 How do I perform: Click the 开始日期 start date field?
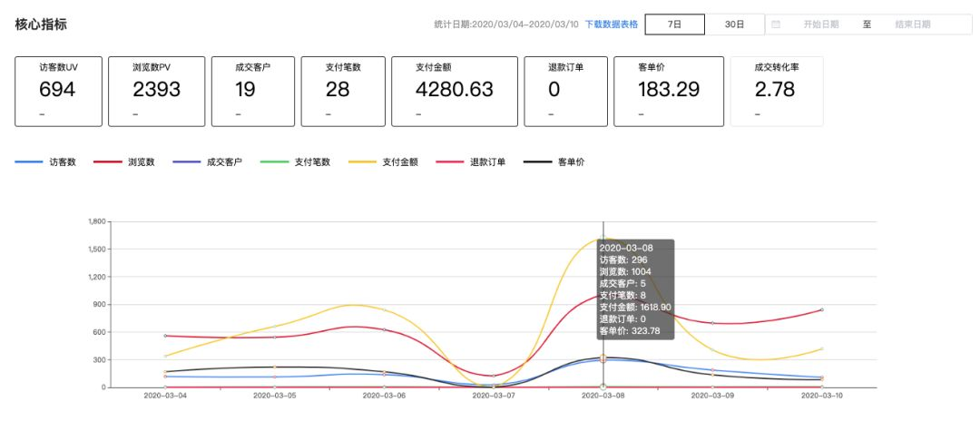tap(820, 24)
